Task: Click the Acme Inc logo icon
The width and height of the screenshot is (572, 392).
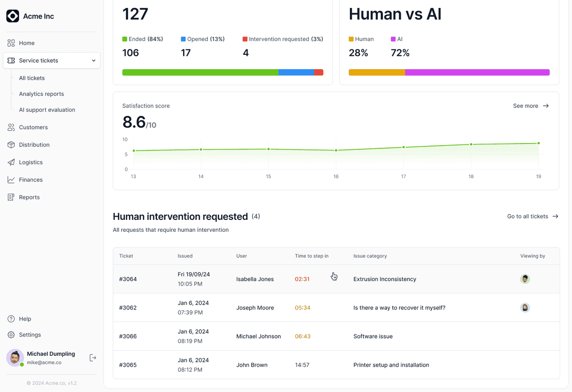Action: pos(13,16)
